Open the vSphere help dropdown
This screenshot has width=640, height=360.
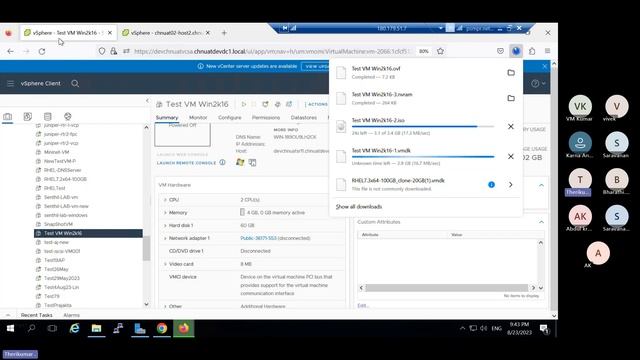pos(538,83)
